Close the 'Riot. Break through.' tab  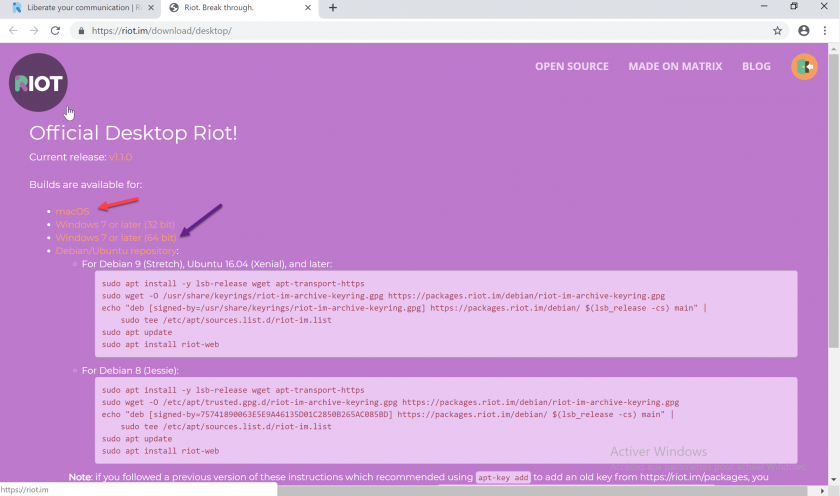(x=308, y=7)
